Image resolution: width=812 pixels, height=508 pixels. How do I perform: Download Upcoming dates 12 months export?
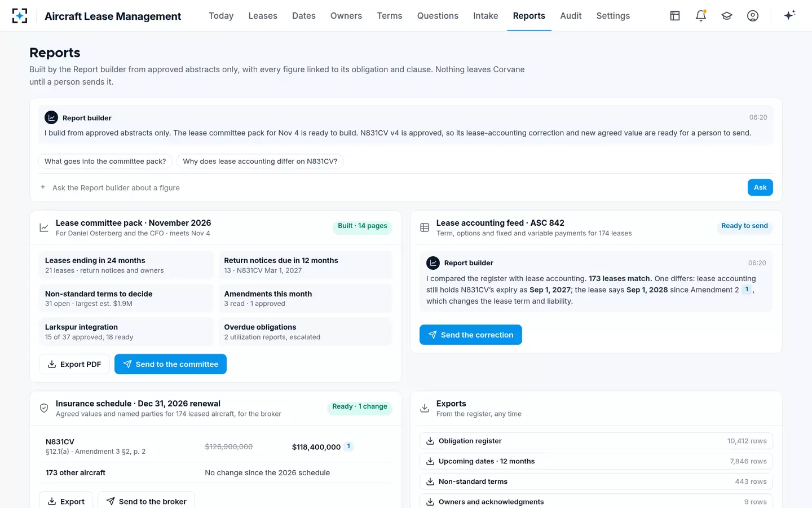(x=596, y=461)
